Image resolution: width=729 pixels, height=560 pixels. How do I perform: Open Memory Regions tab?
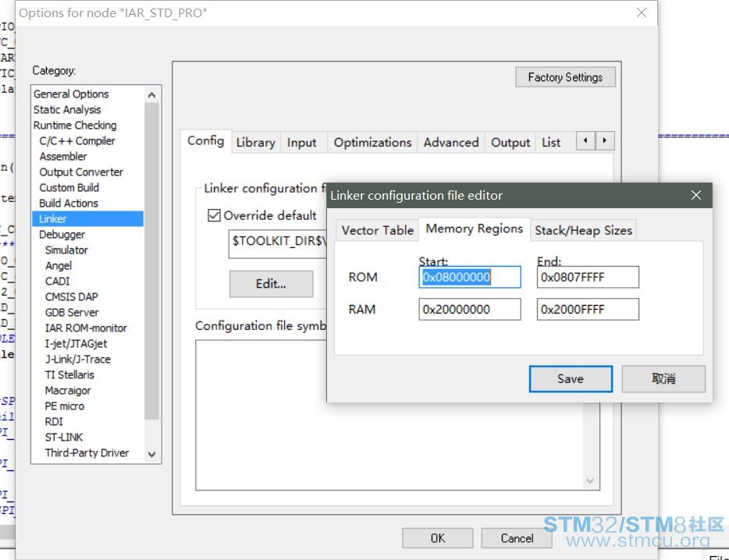pos(475,229)
